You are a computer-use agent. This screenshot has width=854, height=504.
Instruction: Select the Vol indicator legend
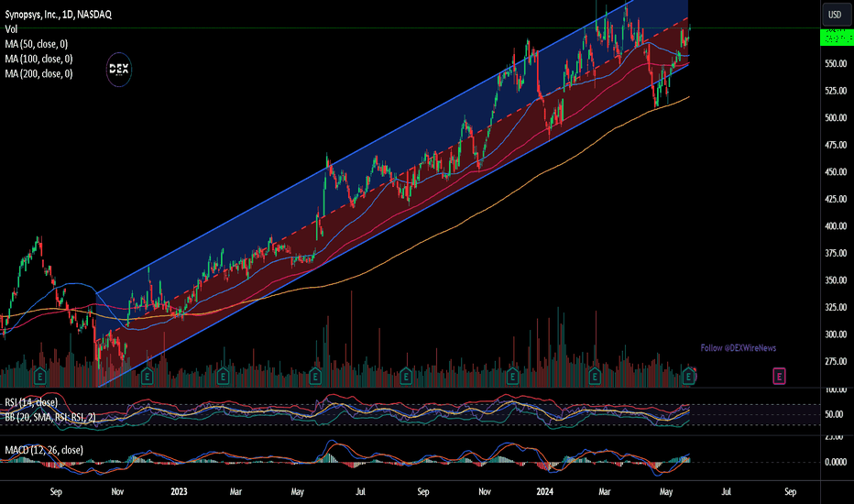tap(11, 29)
